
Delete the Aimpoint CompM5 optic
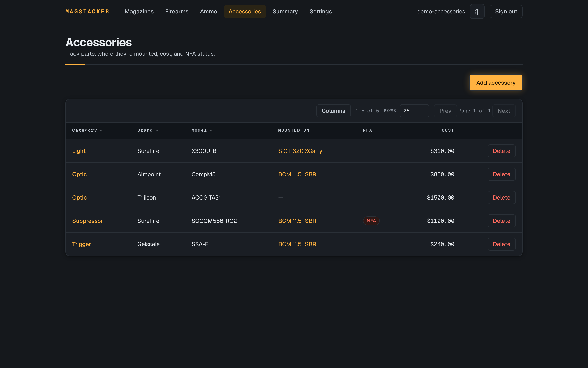[501, 174]
